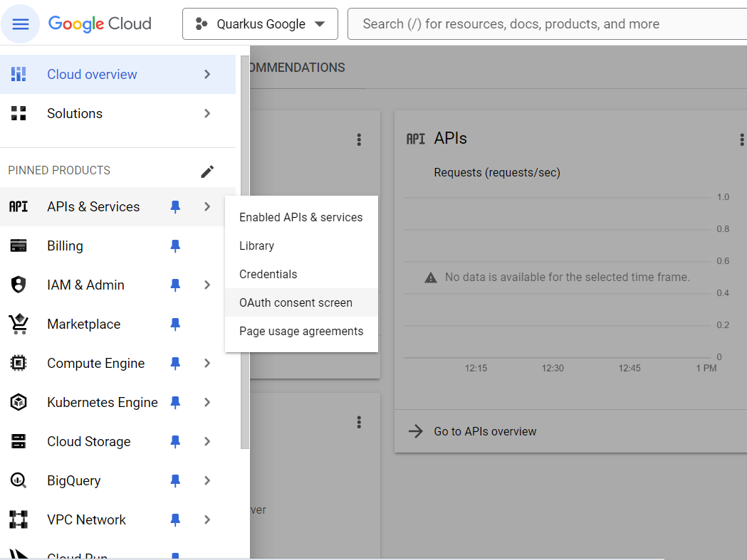Expand BigQuery submenu chevron
Viewport: 747px width, 560px height.
pos(207,480)
